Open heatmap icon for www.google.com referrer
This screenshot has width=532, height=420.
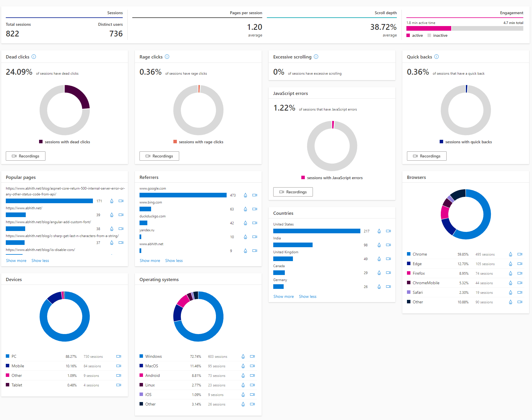tap(245, 195)
